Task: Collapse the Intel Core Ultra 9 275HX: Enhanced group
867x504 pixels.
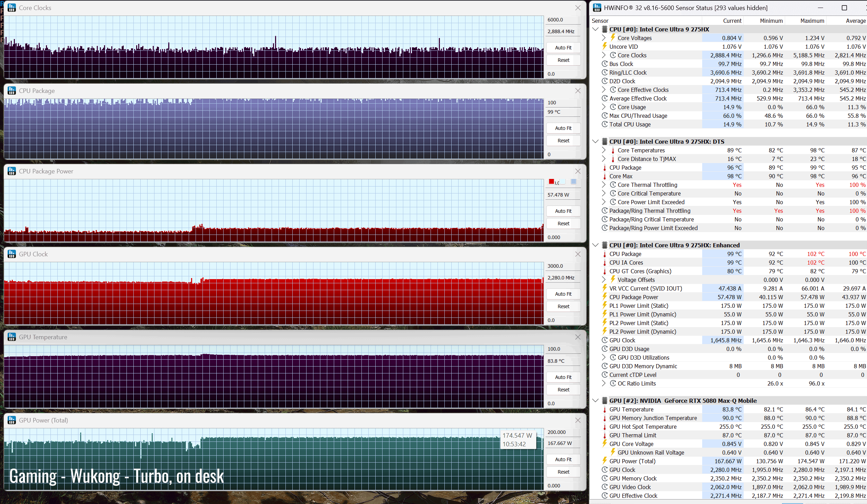Action: click(595, 245)
